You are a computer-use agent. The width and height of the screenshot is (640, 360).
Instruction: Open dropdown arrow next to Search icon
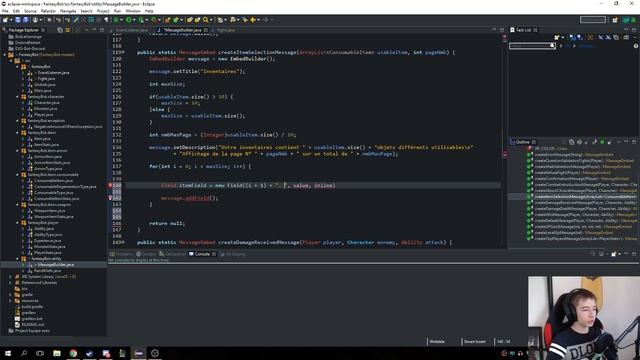211,20
